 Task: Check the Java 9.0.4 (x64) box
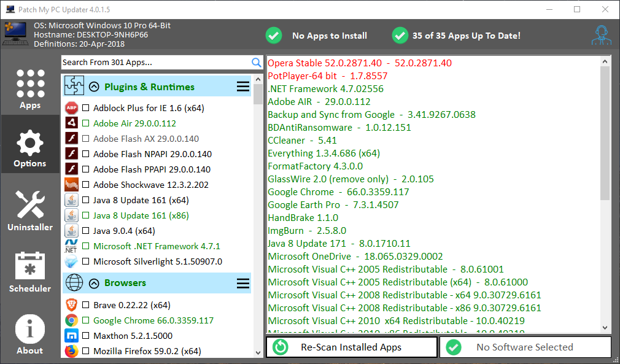(85, 231)
